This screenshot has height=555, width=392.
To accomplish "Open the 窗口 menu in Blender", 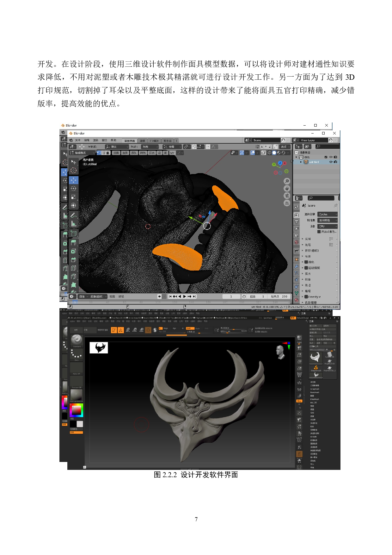I will click(104, 140).
